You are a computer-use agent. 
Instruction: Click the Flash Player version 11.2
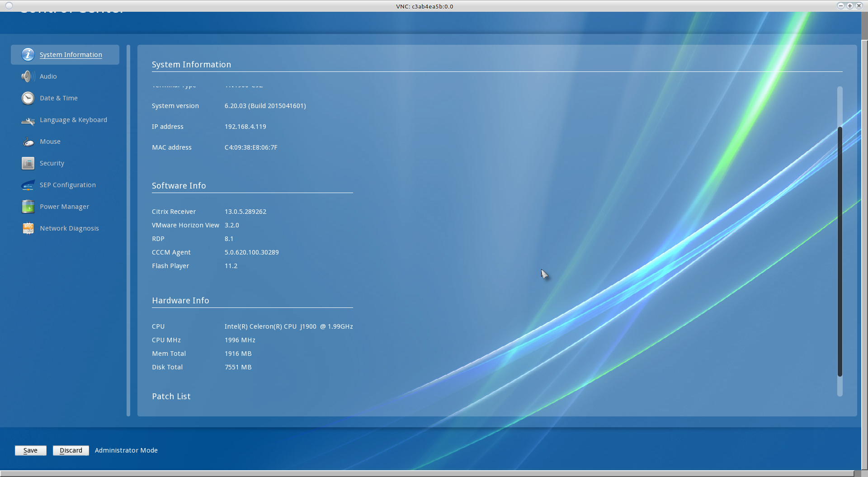pos(231,266)
